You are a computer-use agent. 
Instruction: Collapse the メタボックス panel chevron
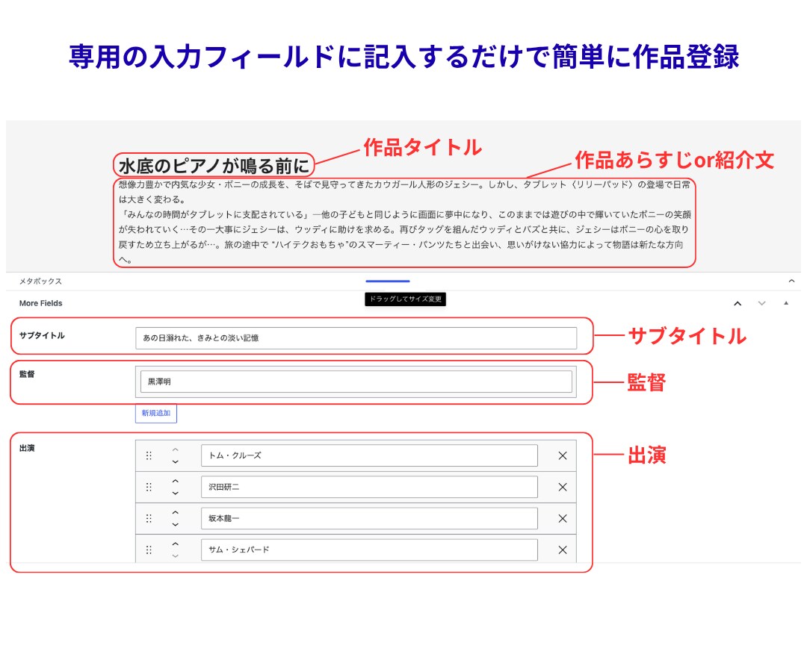791,281
